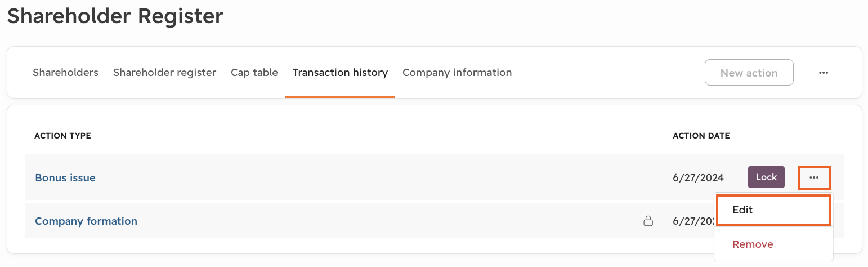Open the more options ellipsis beside New action
This screenshot has width=868, height=267.
[824, 73]
